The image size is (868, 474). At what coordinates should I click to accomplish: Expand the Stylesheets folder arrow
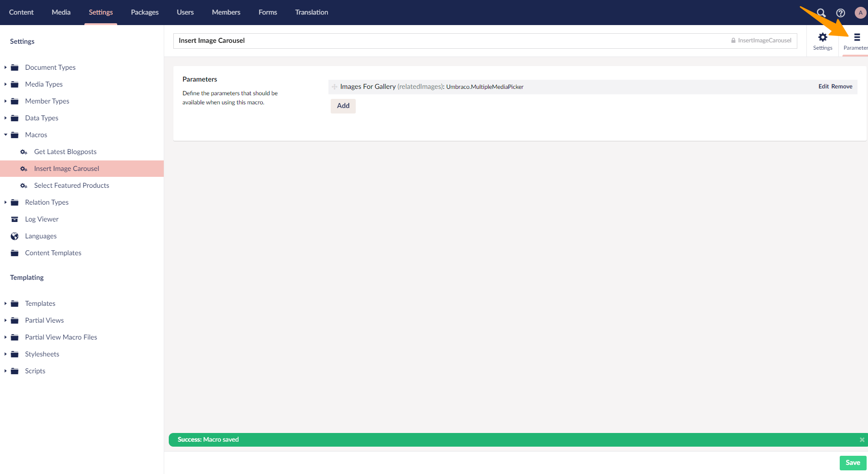pos(5,354)
